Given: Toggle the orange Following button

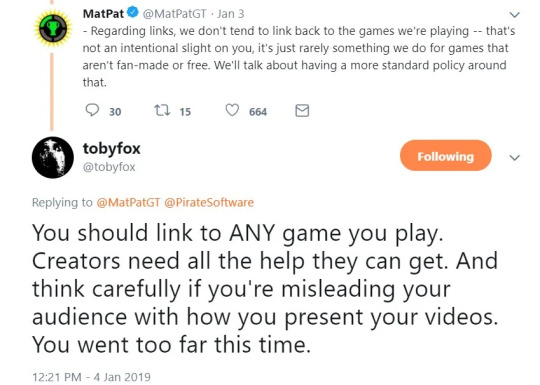Looking at the screenshot, I should click(x=445, y=156).
